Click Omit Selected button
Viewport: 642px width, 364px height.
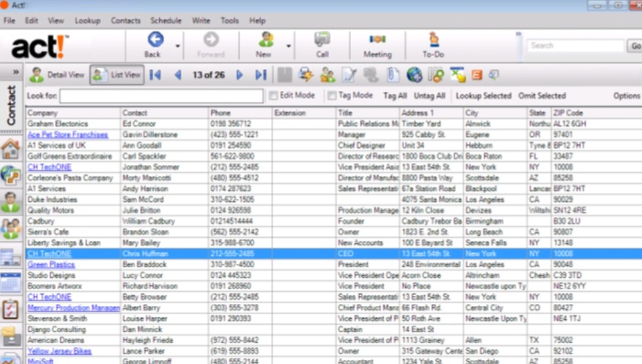tap(542, 96)
